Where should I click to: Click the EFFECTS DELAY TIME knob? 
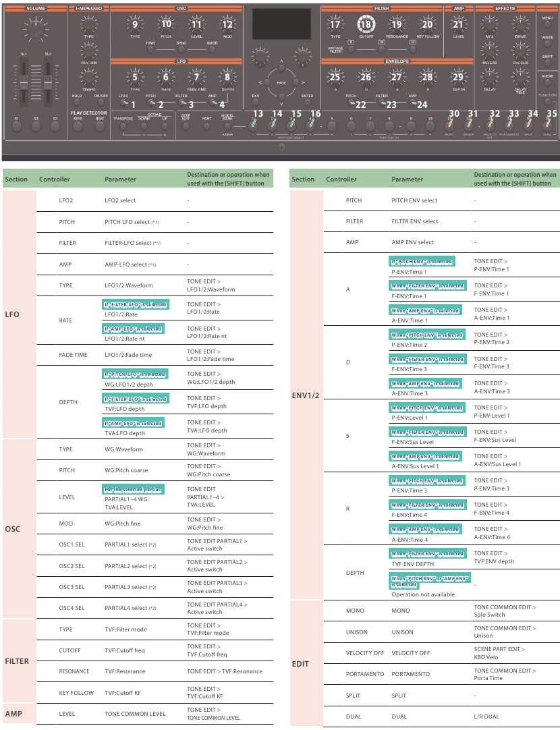520,77
